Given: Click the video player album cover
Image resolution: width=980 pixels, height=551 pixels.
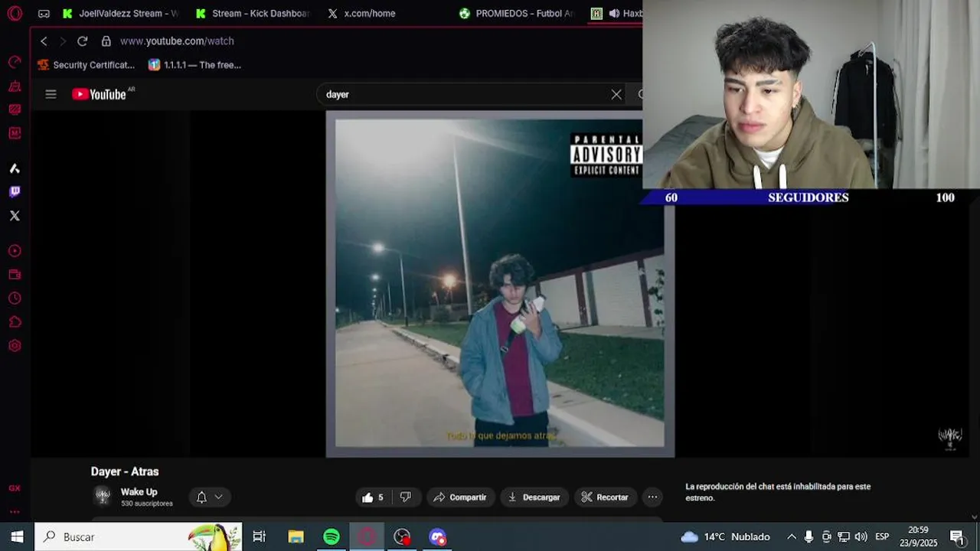Looking at the screenshot, I should click(499, 283).
